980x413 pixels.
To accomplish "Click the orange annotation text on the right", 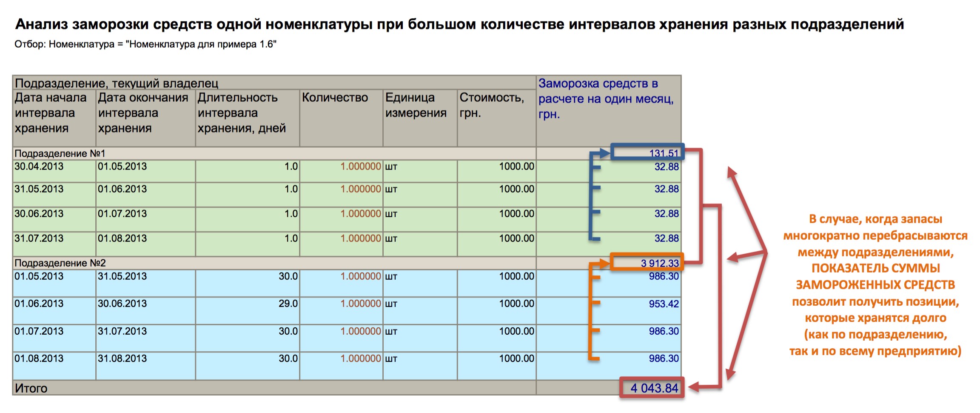I will 875,285.
